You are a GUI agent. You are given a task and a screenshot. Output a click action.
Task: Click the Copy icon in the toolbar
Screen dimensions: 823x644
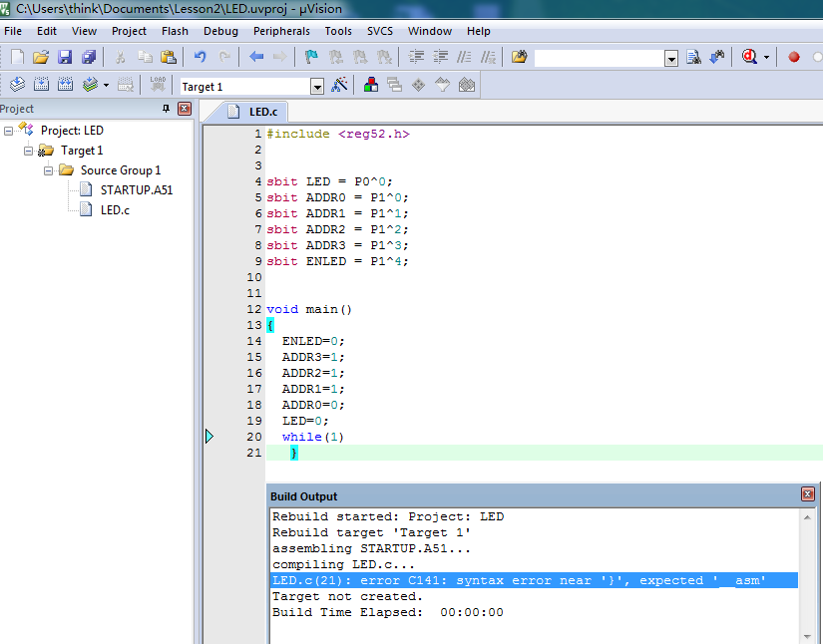click(x=145, y=57)
